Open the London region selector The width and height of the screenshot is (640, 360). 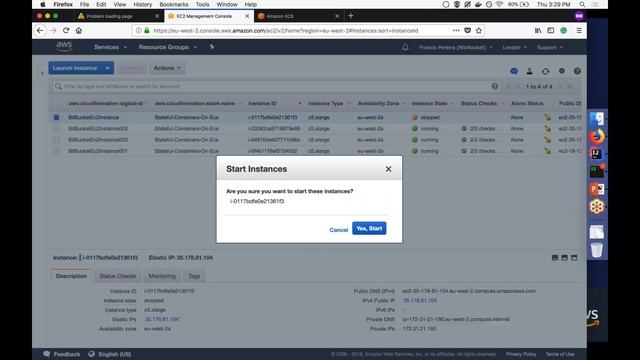pos(514,47)
